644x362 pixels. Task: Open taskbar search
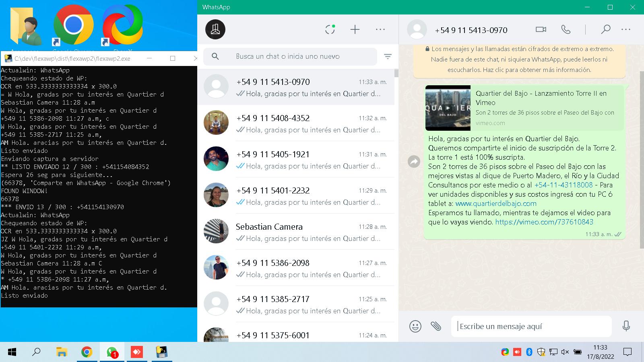click(36, 352)
